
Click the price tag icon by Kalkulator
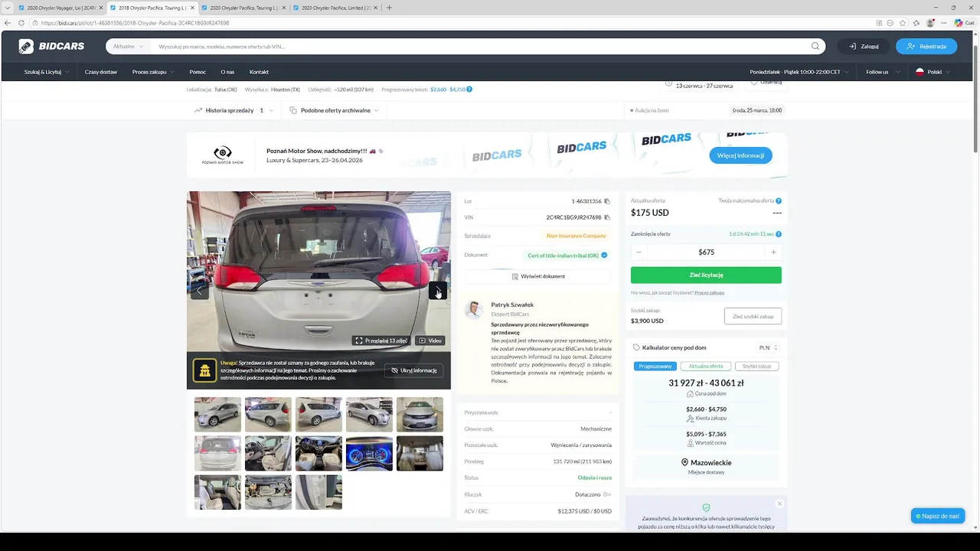pyautogui.click(x=636, y=347)
